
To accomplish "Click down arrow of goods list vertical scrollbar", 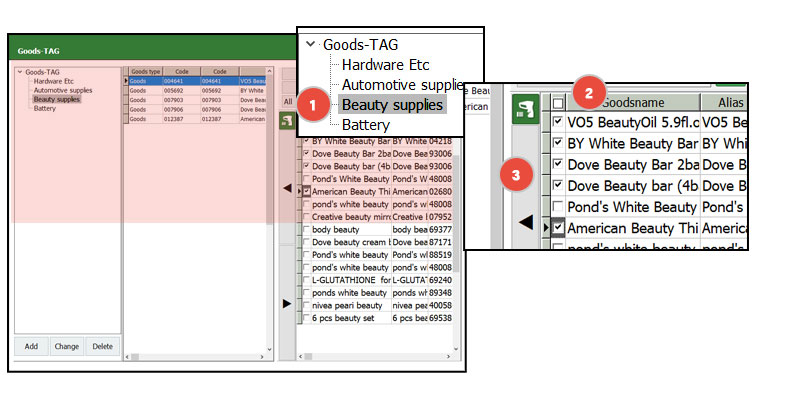I will (456, 349).
